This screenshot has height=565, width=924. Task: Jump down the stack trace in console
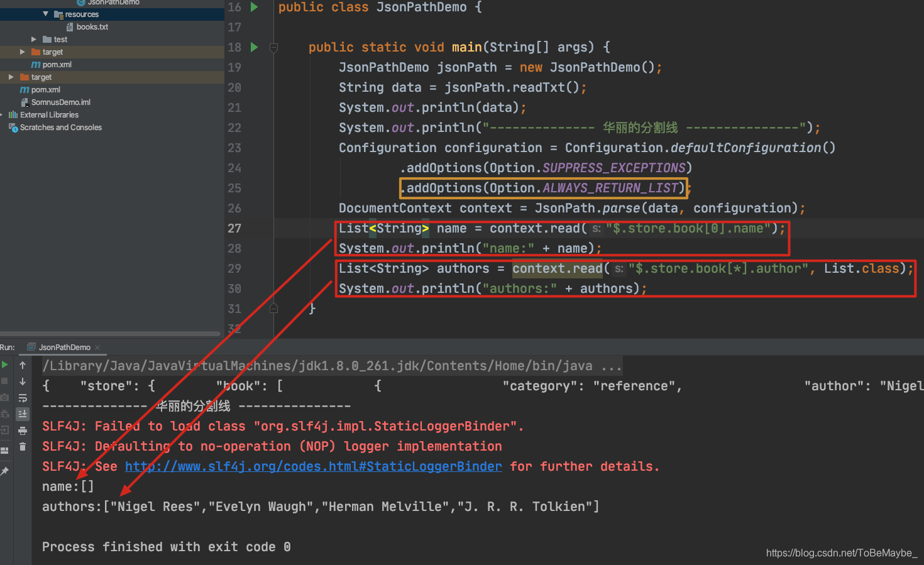tap(23, 381)
